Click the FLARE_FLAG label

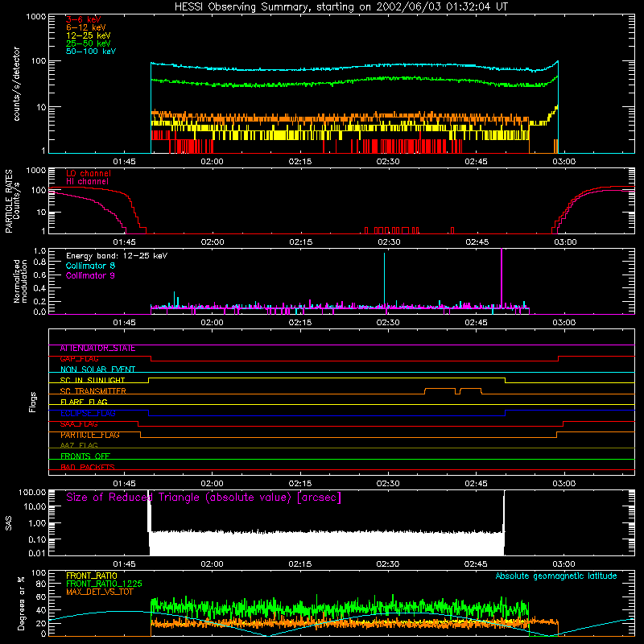(84, 402)
